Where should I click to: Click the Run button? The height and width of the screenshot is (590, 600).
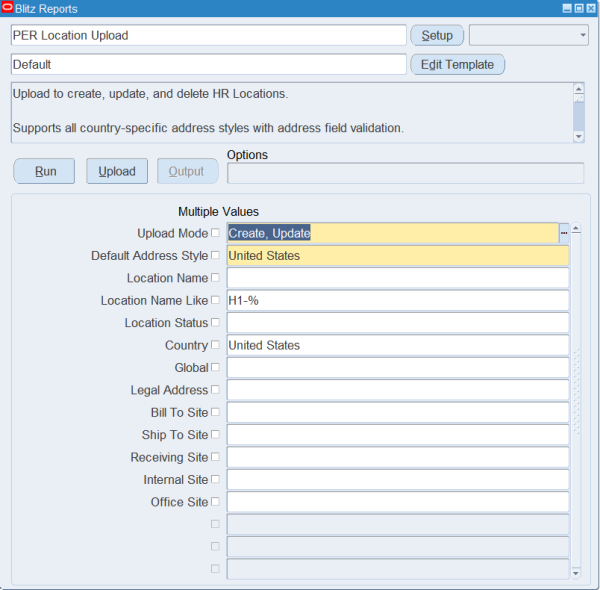click(x=44, y=171)
